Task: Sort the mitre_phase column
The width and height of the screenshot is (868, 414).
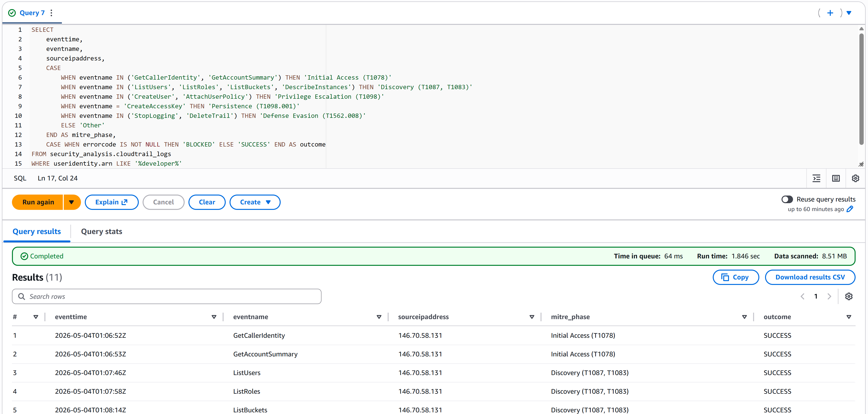Action: point(744,317)
